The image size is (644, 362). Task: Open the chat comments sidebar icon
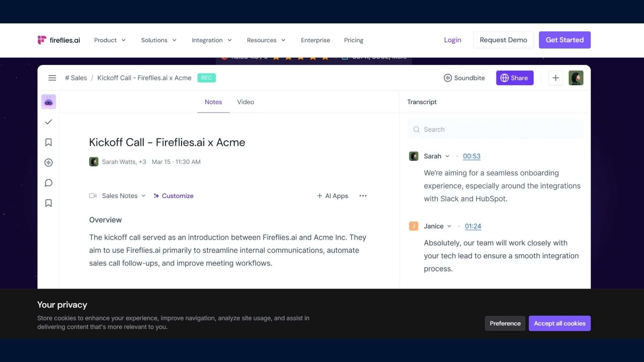pyautogui.click(x=49, y=183)
